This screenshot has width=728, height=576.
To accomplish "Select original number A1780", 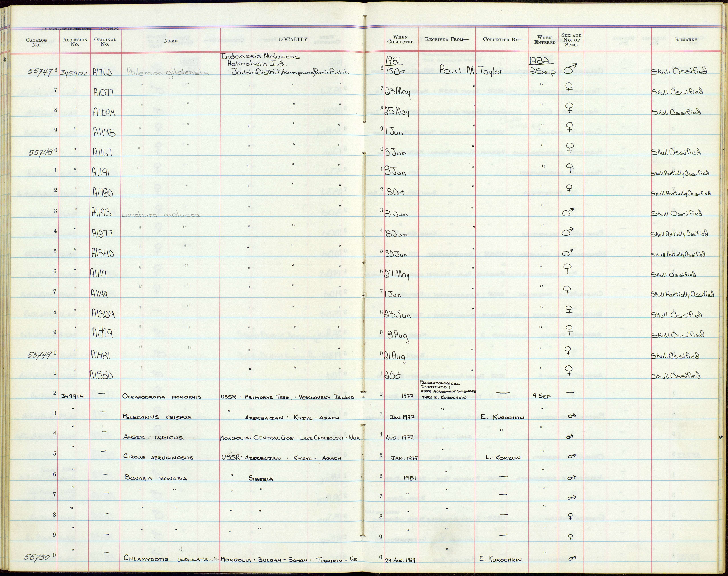I will click(x=103, y=193).
